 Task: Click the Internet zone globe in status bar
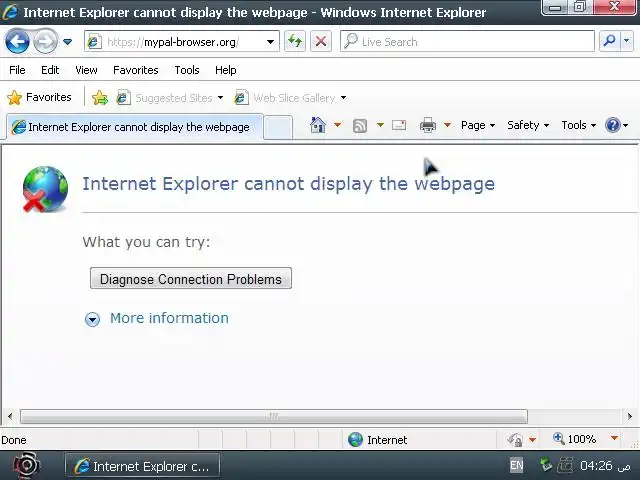355,440
